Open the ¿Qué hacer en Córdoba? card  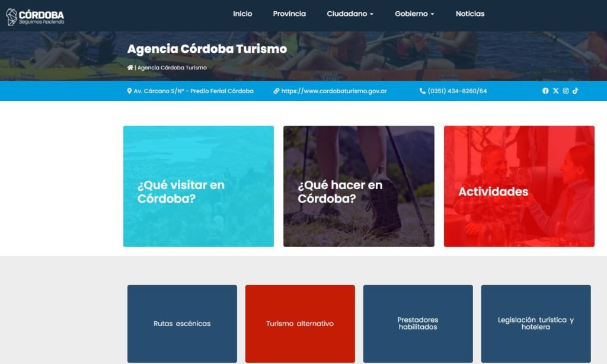(x=359, y=186)
